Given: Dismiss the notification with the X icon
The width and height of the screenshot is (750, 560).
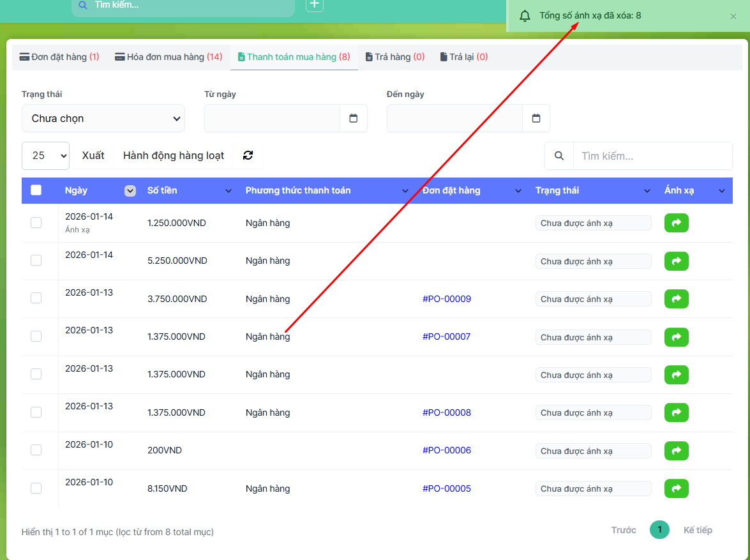Looking at the screenshot, I should coord(733,17).
